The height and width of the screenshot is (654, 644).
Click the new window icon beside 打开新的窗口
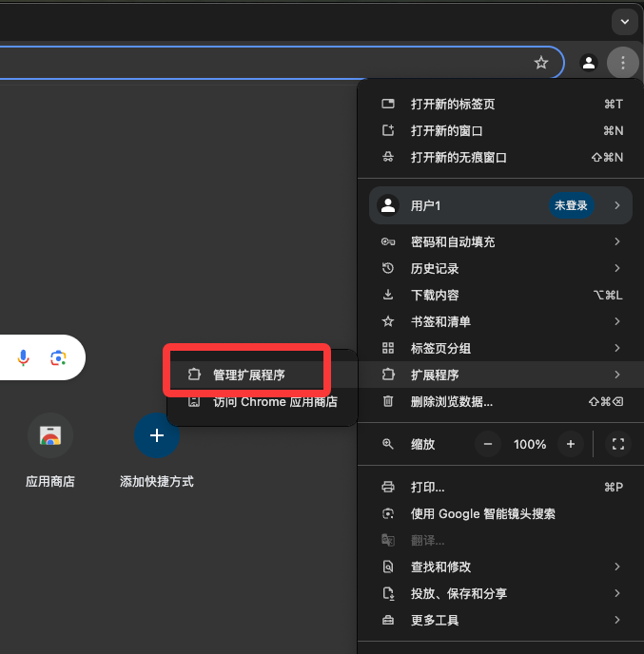pos(388,130)
